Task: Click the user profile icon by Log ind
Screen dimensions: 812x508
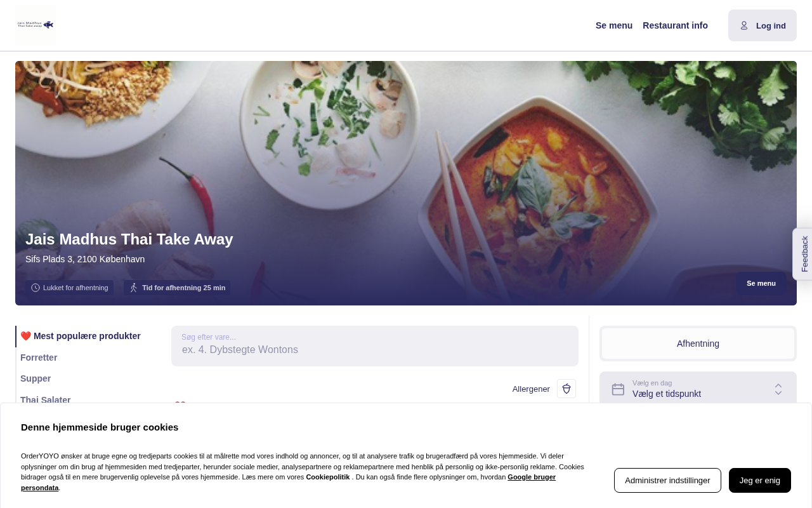Action: click(x=744, y=25)
